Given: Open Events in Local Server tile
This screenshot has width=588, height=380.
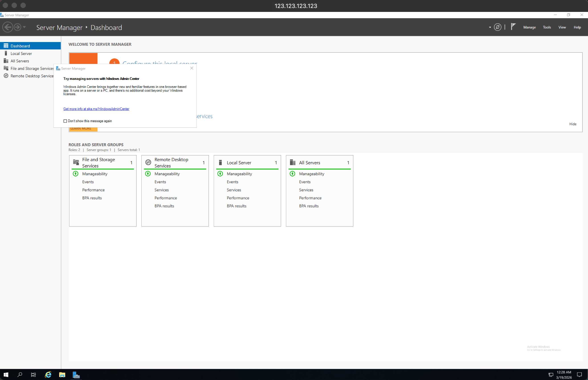Looking at the screenshot, I should coord(232,182).
